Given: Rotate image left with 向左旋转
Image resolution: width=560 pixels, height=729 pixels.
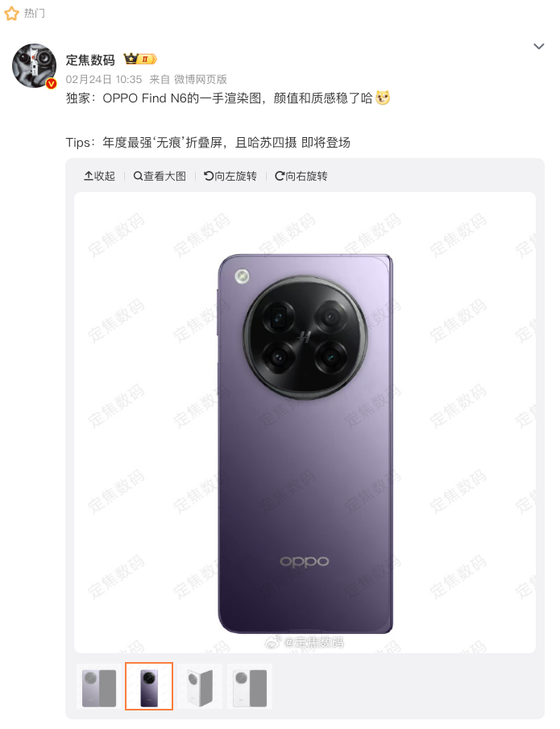Looking at the screenshot, I should coord(230,176).
